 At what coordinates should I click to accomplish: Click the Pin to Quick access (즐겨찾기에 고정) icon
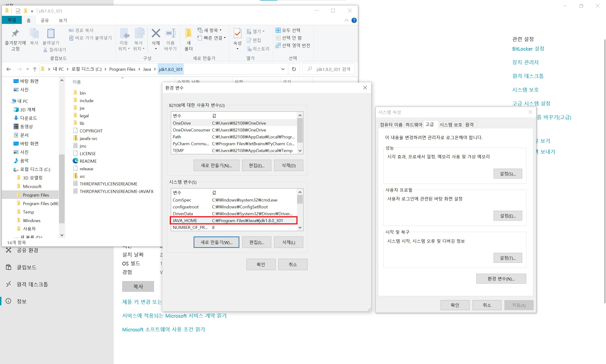point(15,34)
